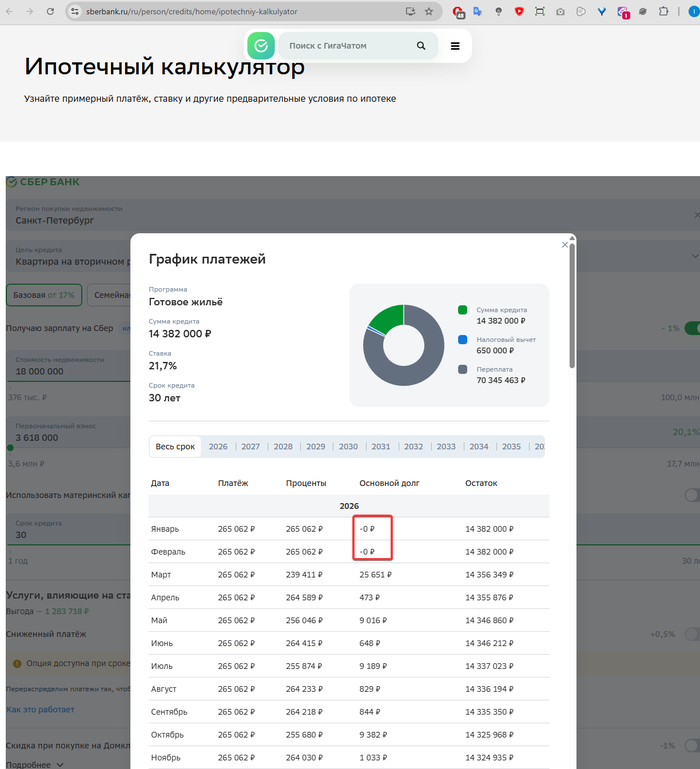Click the grey 'Переплата' legend swatch
Screen dimensions: 700x769
point(462,369)
